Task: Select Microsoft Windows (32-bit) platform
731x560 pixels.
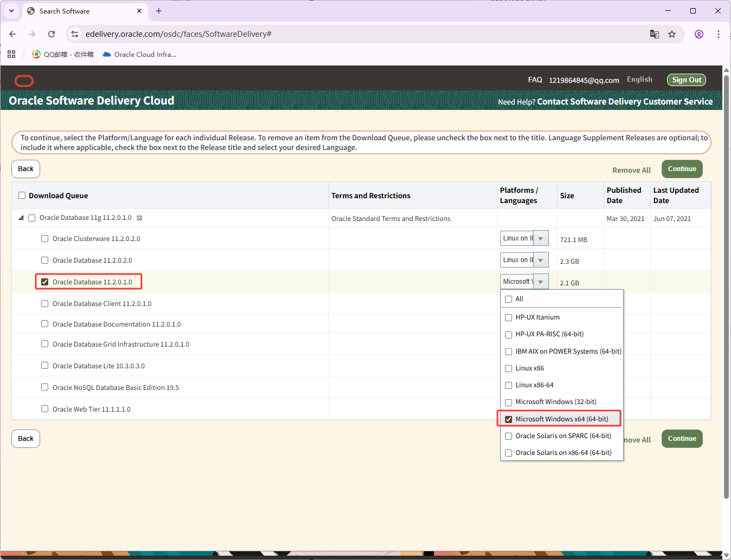Action: coord(509,402)
